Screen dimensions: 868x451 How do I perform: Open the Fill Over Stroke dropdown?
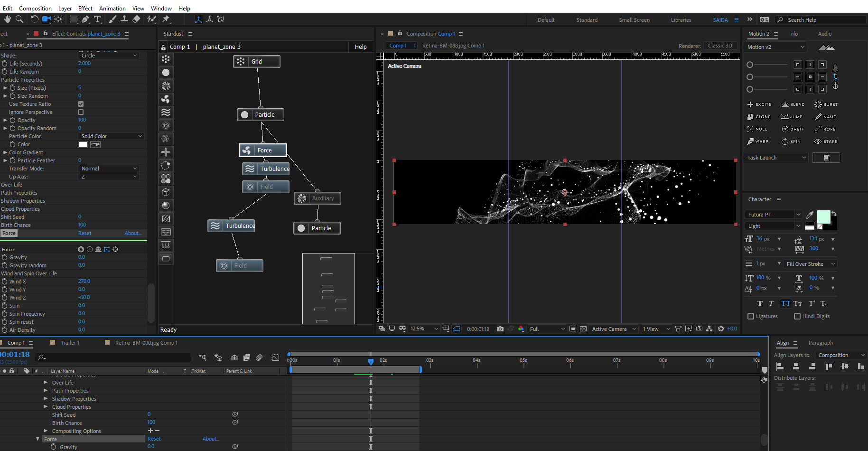(810, 264)
